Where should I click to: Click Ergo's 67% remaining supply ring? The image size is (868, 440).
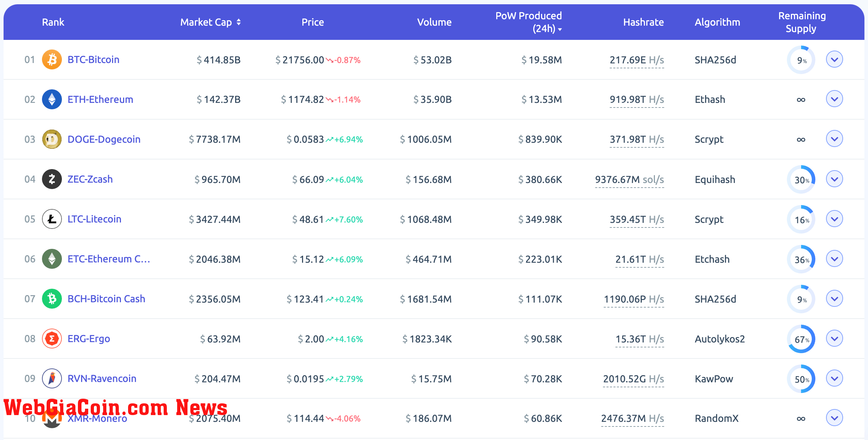[x=801, y=339]
